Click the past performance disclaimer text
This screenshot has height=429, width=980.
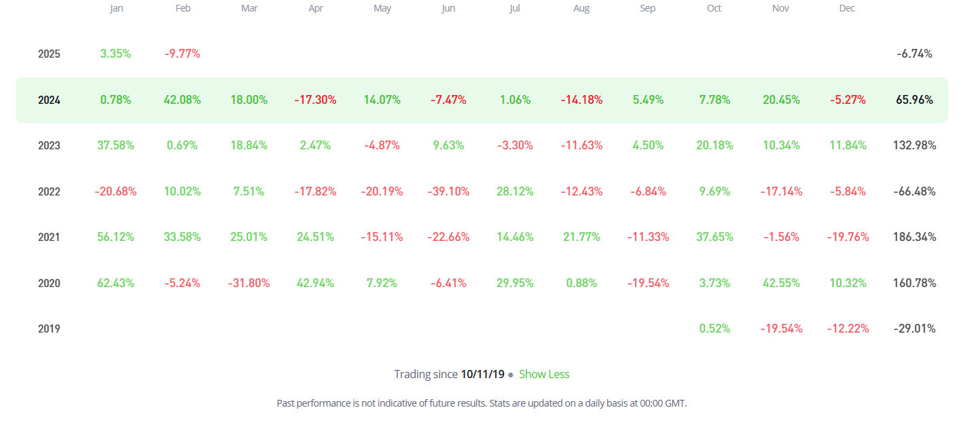point(482,403)
